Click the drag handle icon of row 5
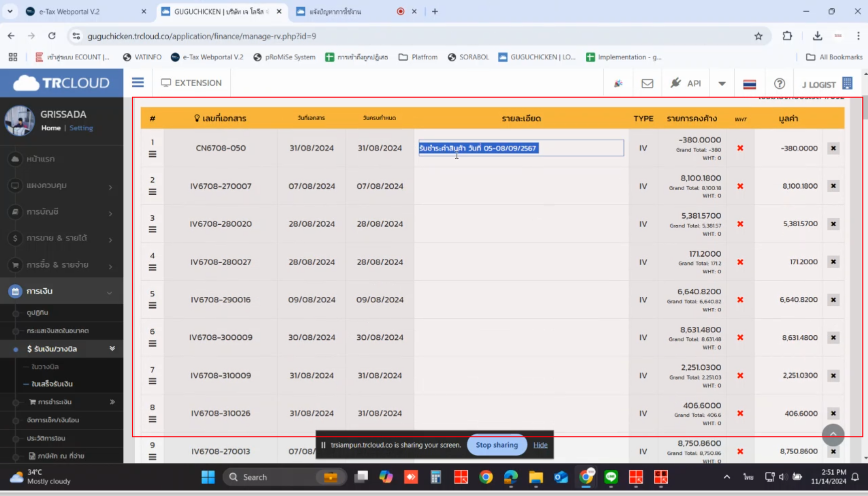This screenshot has height=496, width=868. [x=152, y=306]
